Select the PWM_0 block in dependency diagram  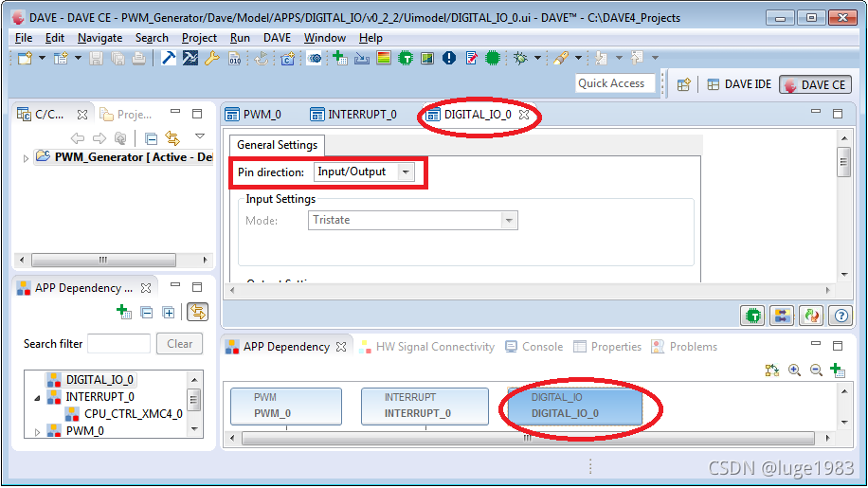point(286,407)
